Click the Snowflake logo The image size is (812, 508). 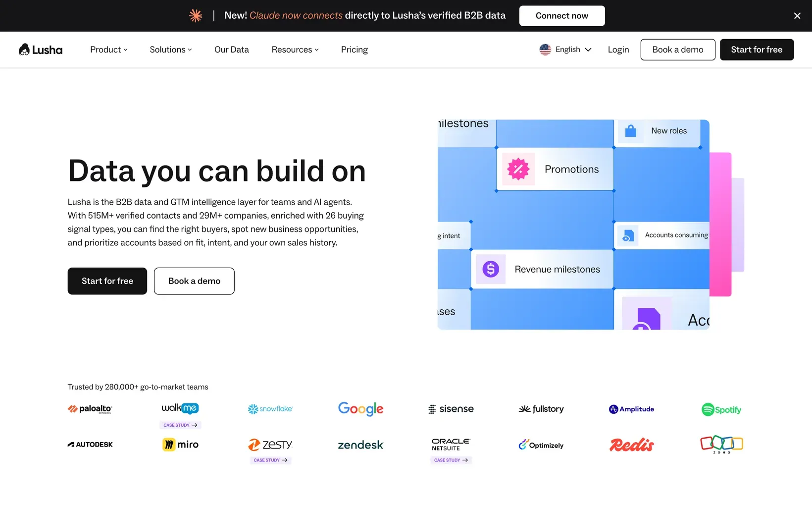(x=270, y=409)
